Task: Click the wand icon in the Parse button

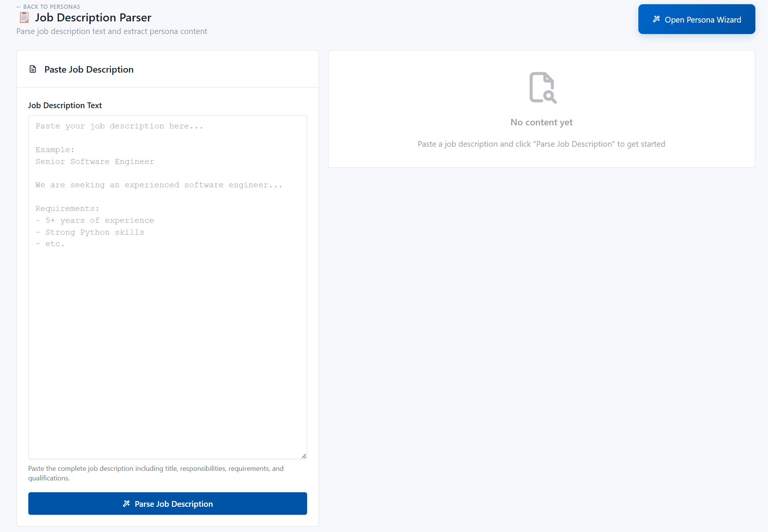Action: click(x=126, y=504)
